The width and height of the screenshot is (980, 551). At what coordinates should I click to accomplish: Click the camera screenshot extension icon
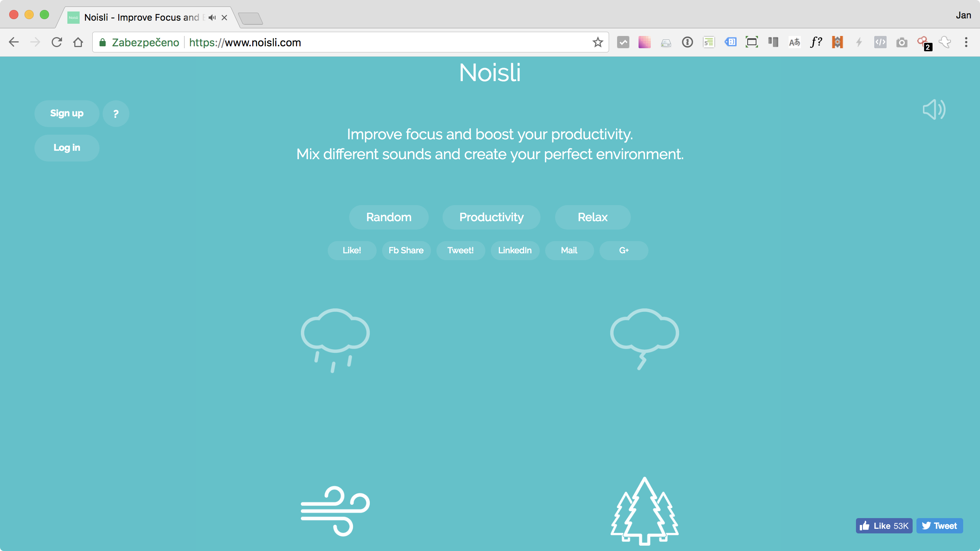pos(902,42)
